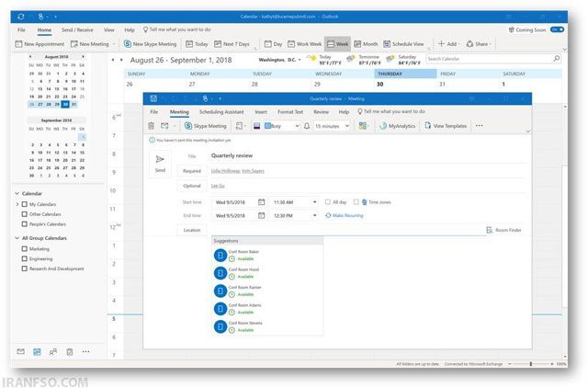588x388 pixels.
Task: Check the Engineering group calendar
Action: click(25, 258)
